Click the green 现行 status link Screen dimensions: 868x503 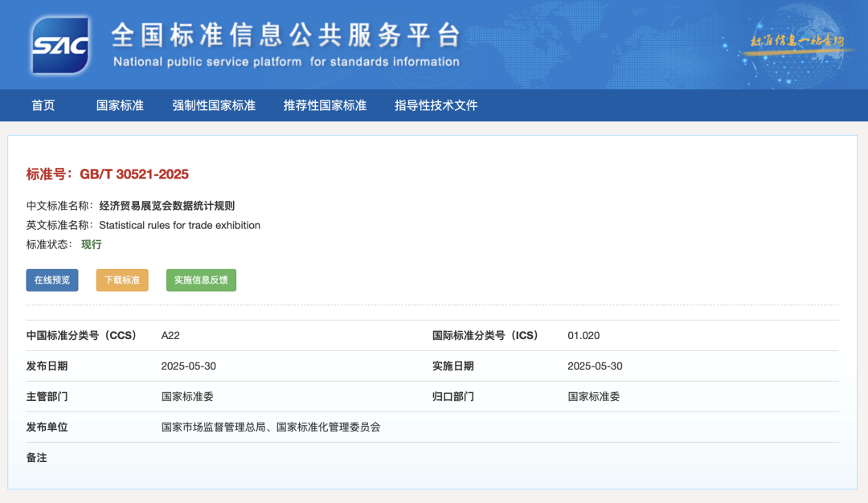[x=91, y=244]
